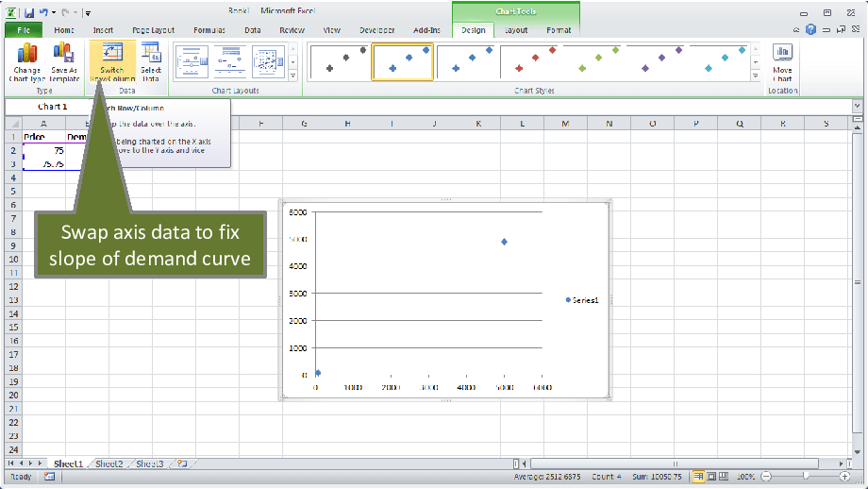Screen dimensions: 868x489
Task: Click the 100% zoom level
Action: coord(745,477)
